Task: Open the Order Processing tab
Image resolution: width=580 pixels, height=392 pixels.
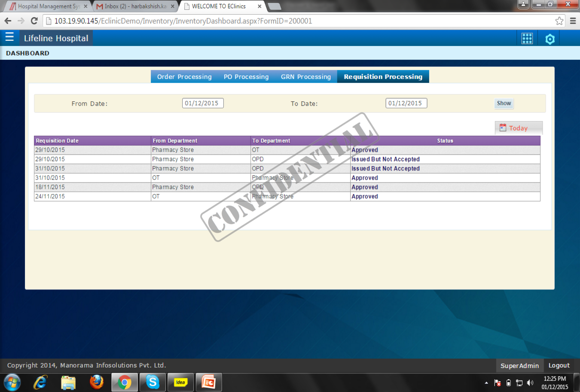Action: click(x=184, y=76)
